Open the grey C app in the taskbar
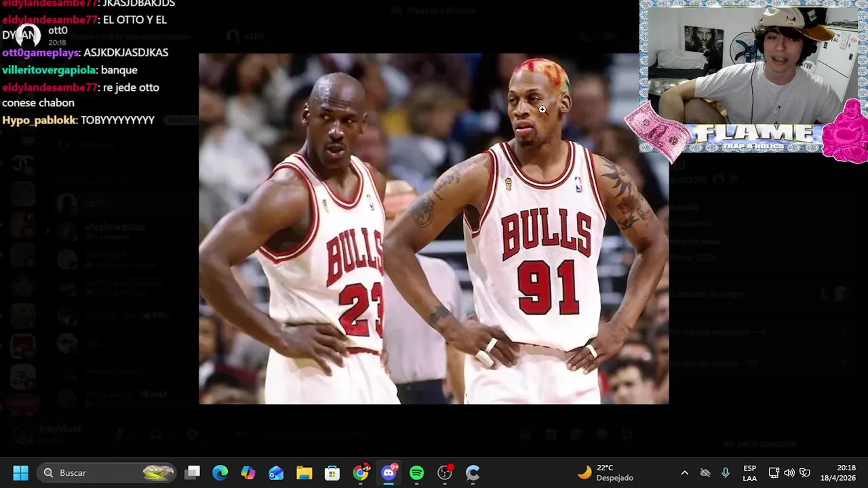 tap(473, 472)
